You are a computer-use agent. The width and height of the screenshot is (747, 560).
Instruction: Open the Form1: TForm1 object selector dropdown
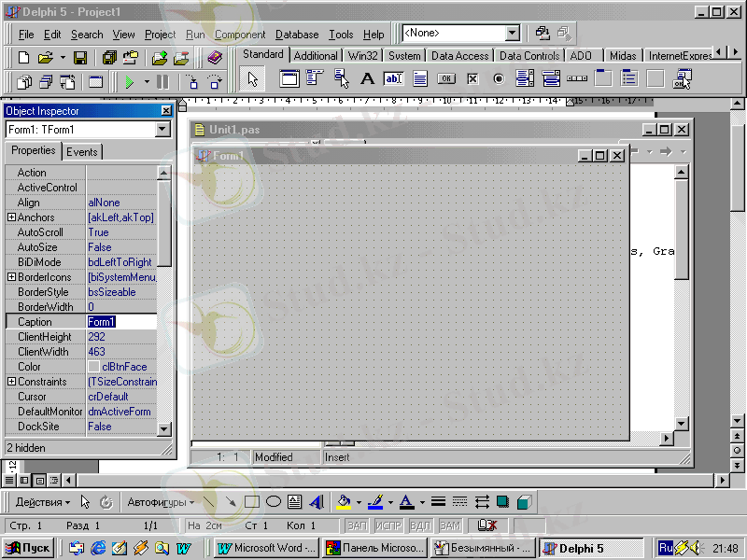click(164, 130)
